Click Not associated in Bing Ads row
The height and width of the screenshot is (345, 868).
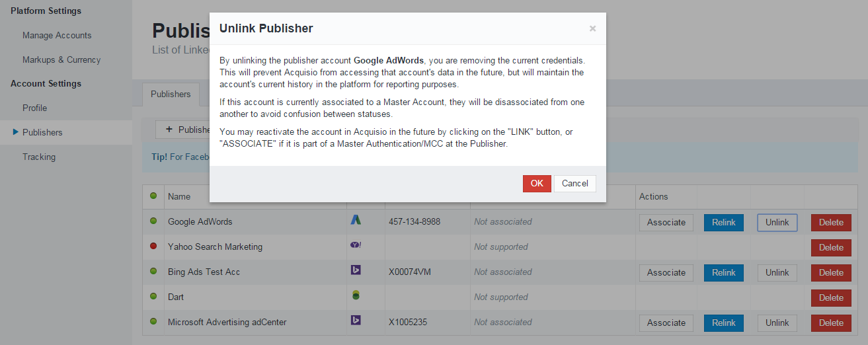(502, 272)
